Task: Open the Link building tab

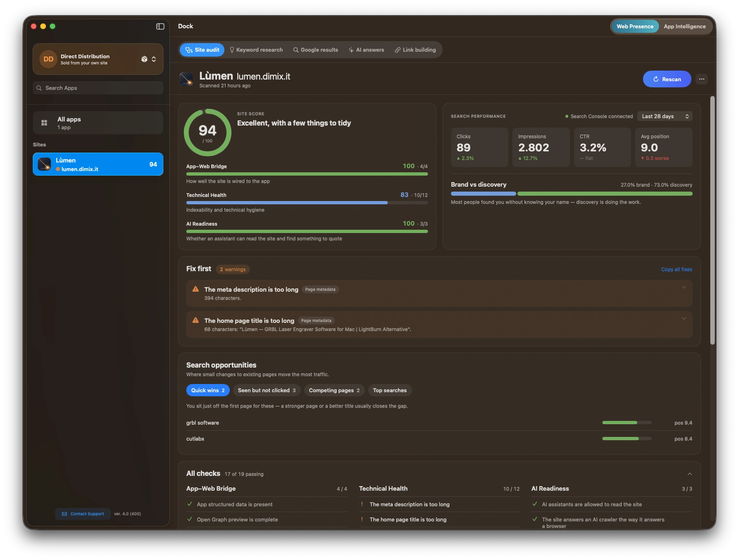Action: [x=415, y=50]
